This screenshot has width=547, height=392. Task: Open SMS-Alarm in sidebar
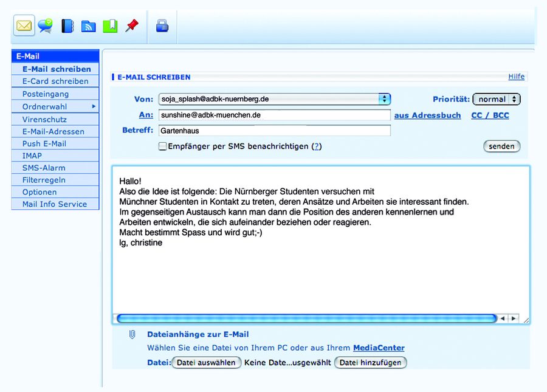click(55, 168)
